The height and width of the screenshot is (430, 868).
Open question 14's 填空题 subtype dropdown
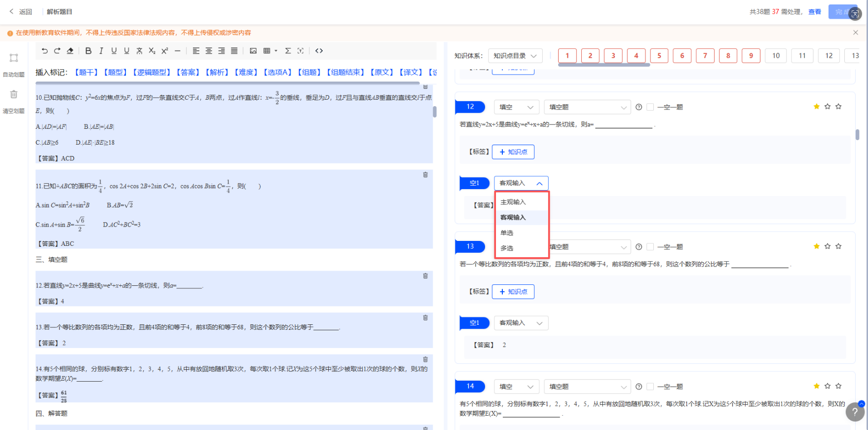coord(587,387)
